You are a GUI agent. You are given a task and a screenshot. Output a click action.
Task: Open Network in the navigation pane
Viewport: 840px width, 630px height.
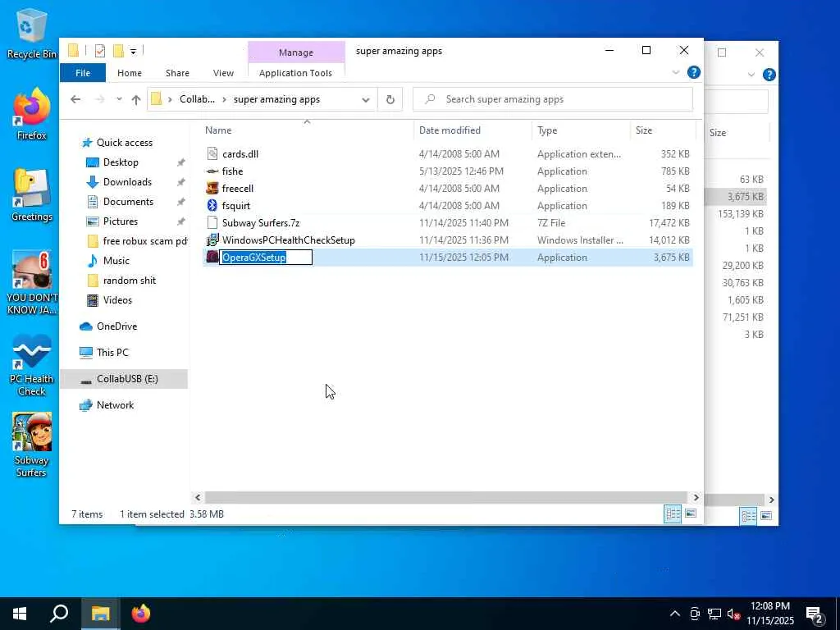[x=115, y=405]
